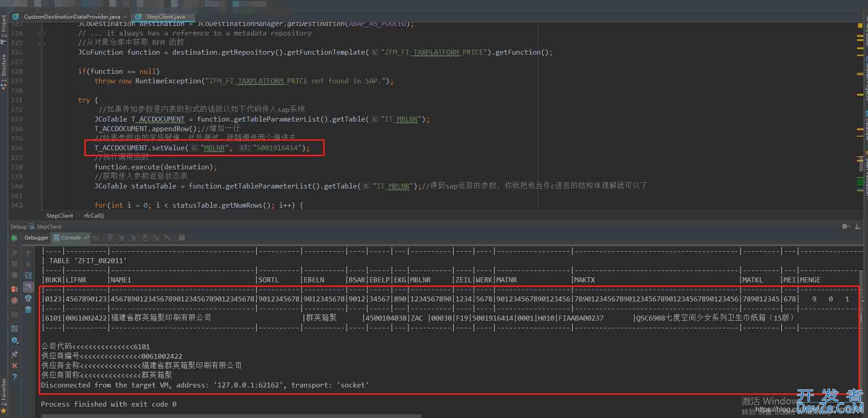Open the Help question mark icon
The height and width of the screenshot is (418, 868).
[15, 377]
